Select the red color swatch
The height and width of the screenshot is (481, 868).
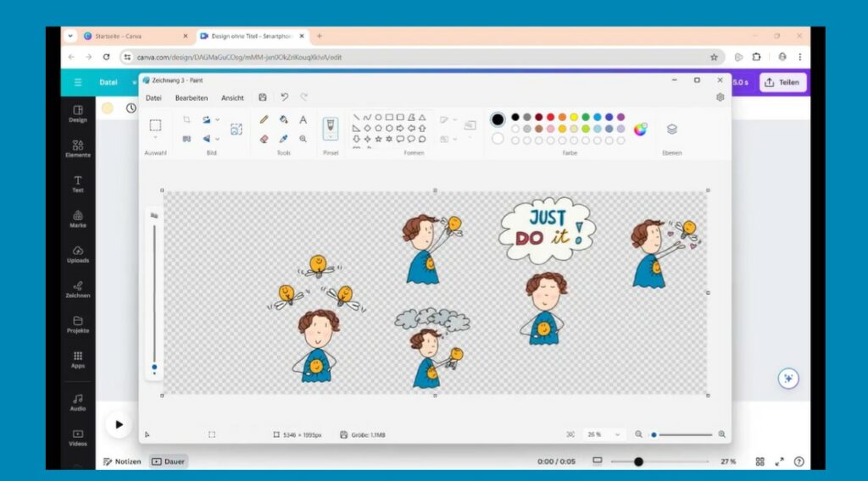[550, 117]
